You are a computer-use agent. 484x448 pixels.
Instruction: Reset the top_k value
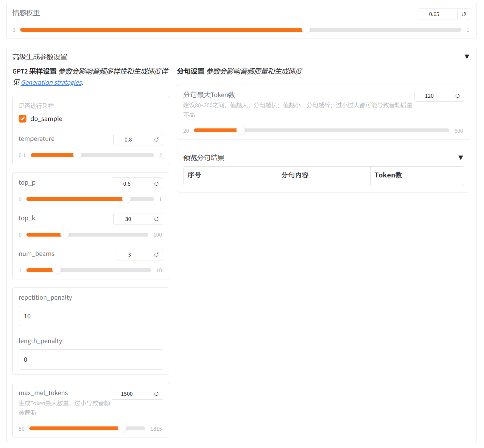156,219
